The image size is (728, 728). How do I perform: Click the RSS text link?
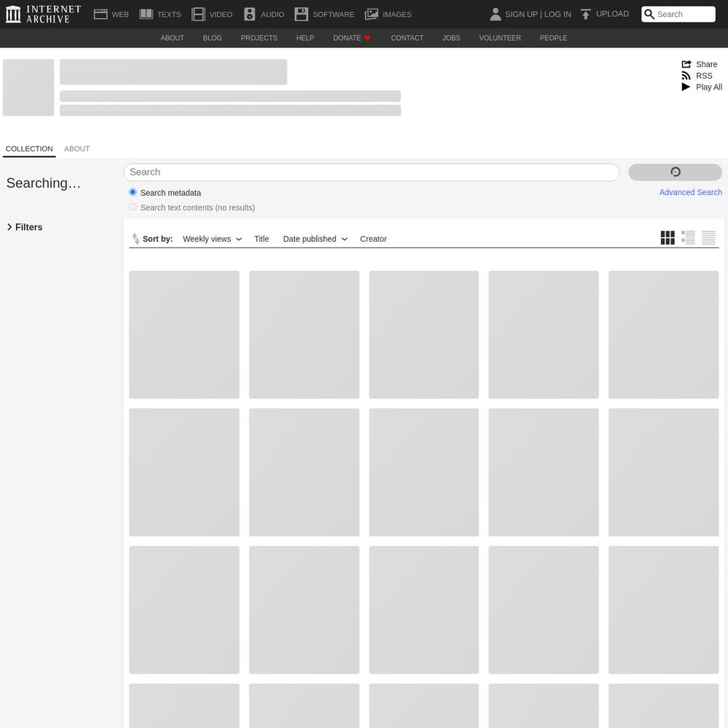tap(704, 76)
